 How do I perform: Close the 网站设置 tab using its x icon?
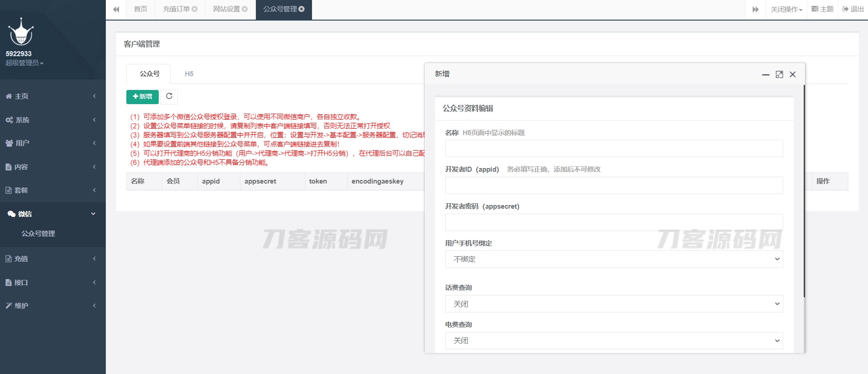245,9
